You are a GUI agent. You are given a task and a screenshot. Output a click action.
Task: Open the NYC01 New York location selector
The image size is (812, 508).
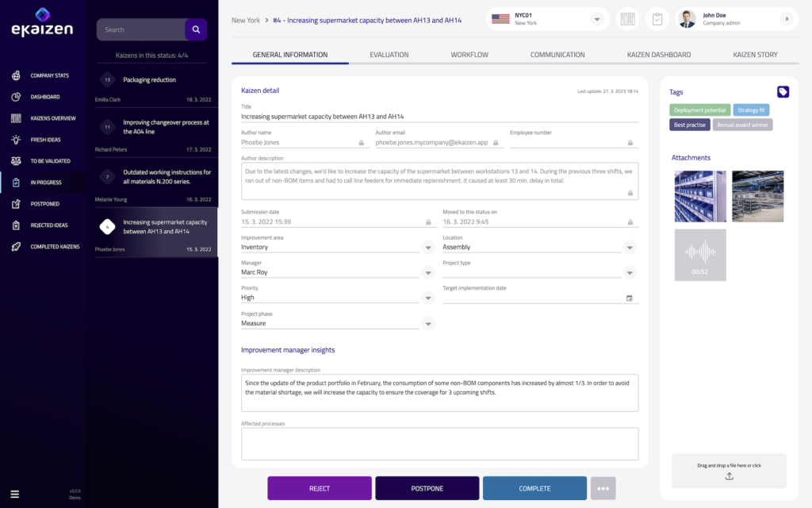(x=548, y=19)
